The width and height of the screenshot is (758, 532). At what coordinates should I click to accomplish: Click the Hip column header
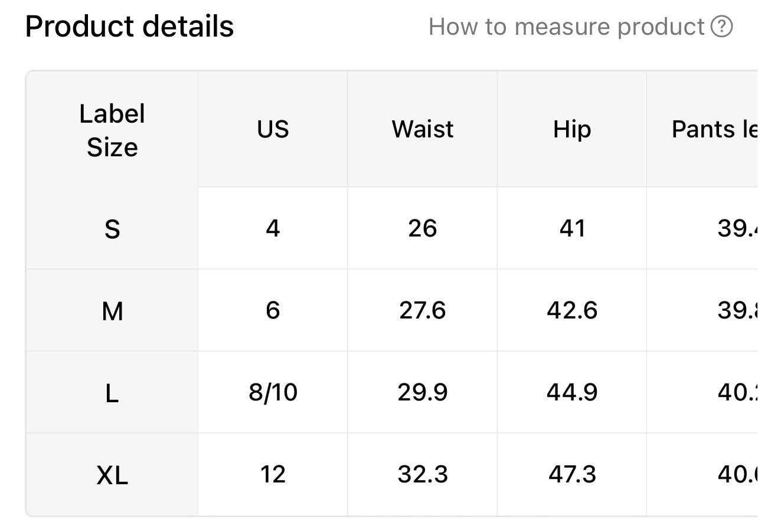(572, 129)
